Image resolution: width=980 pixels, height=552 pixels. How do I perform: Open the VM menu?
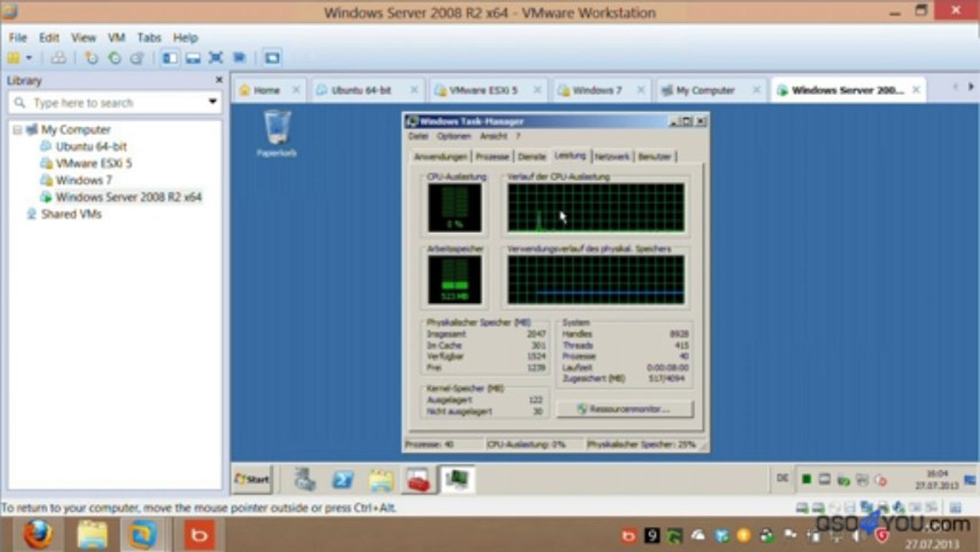(x=116, y=38)
